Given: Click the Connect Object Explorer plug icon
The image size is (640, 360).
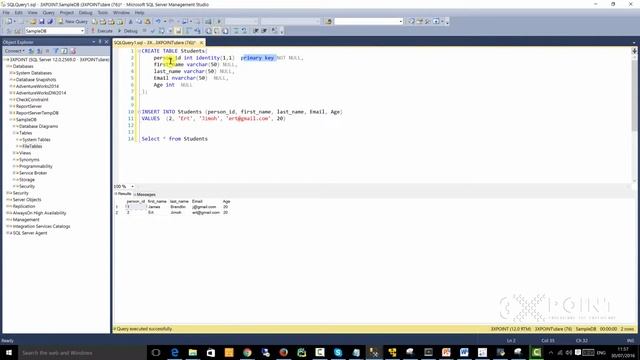Looking at the screenshot, I should (31, 51).
